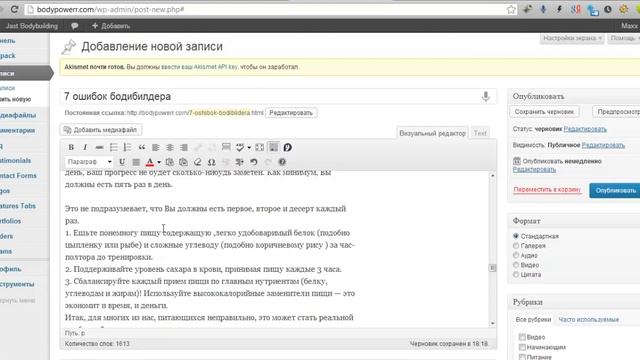This screenshot has width=640, height=360.
Task: Open the Параграф format dropdown
Action: point(89,162)
